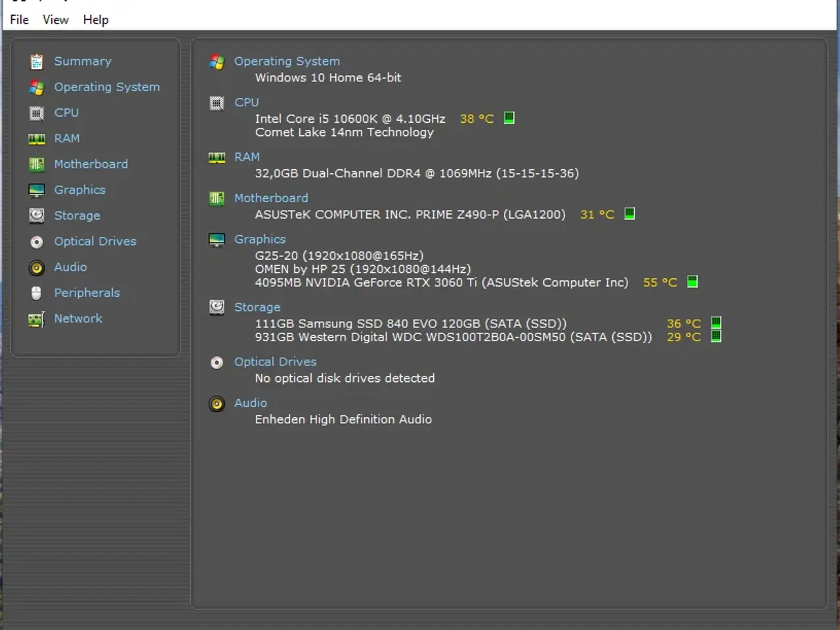Image resolution: width=840 pixels, height=630 pixels.
Task: Click CPU heading in summary pane
Action: (247, 102)
